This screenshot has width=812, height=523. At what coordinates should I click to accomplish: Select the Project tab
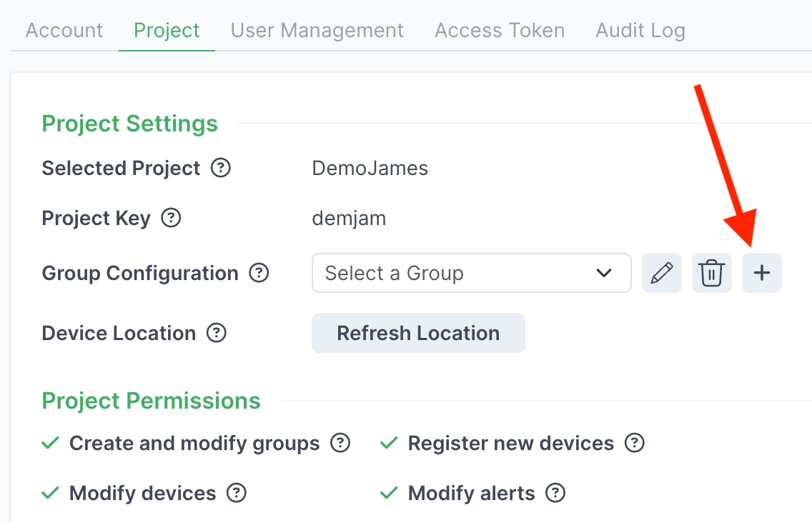[167, 31]
